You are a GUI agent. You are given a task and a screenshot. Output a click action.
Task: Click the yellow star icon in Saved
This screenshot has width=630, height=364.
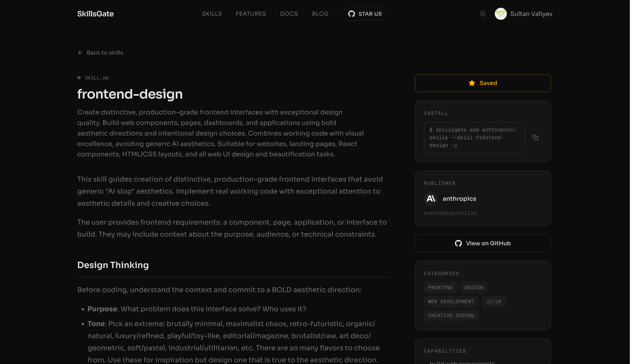[x=472, y=83]
